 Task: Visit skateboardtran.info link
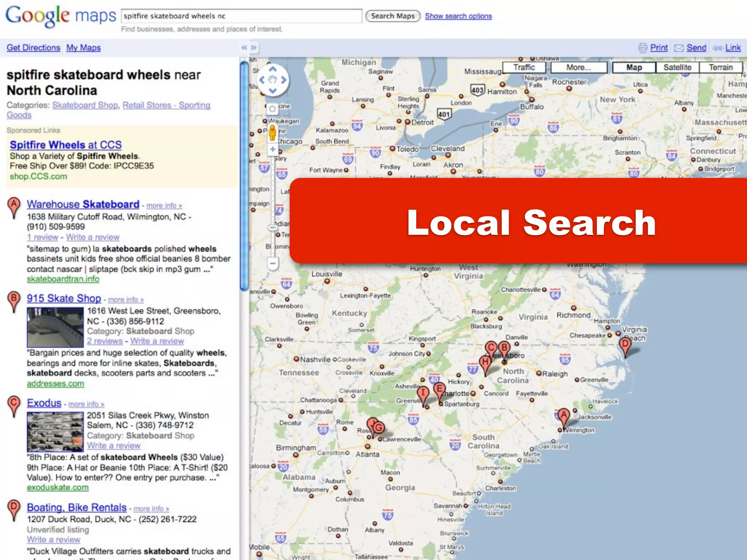(x=63, y=279)
